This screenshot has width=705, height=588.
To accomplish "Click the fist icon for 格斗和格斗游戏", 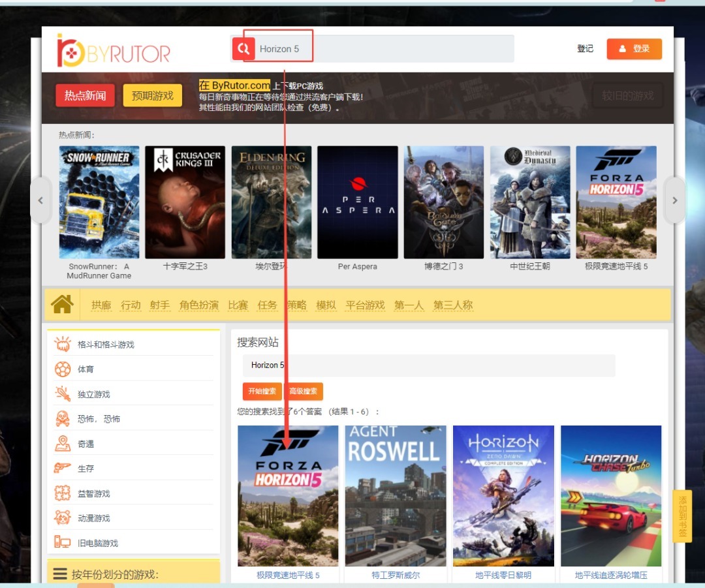I will point(63,345).
